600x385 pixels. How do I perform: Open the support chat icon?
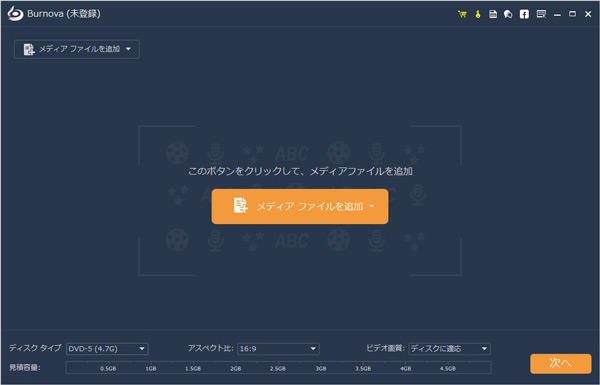(x=508, y=15)
